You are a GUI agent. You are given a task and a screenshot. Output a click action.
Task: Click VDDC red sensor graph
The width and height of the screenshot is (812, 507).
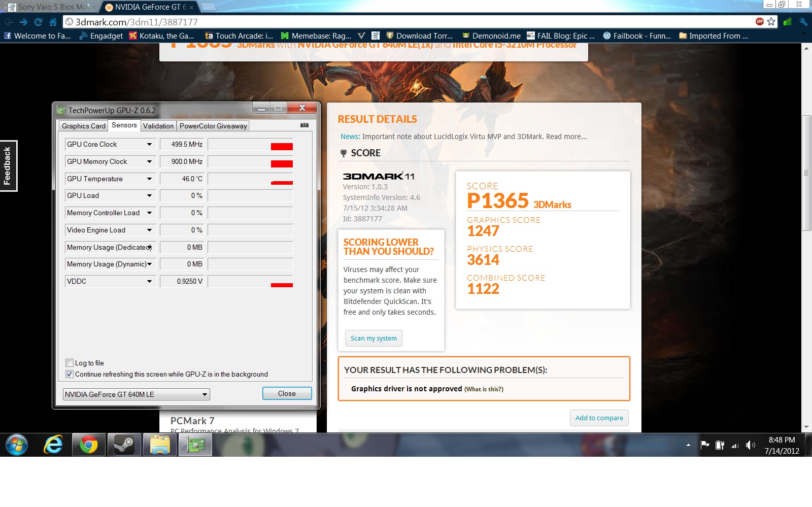[282, 285]
